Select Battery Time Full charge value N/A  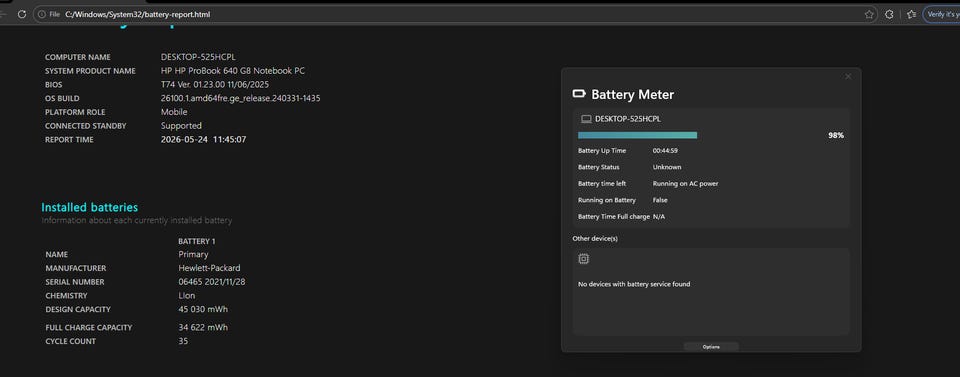(659, 217)
